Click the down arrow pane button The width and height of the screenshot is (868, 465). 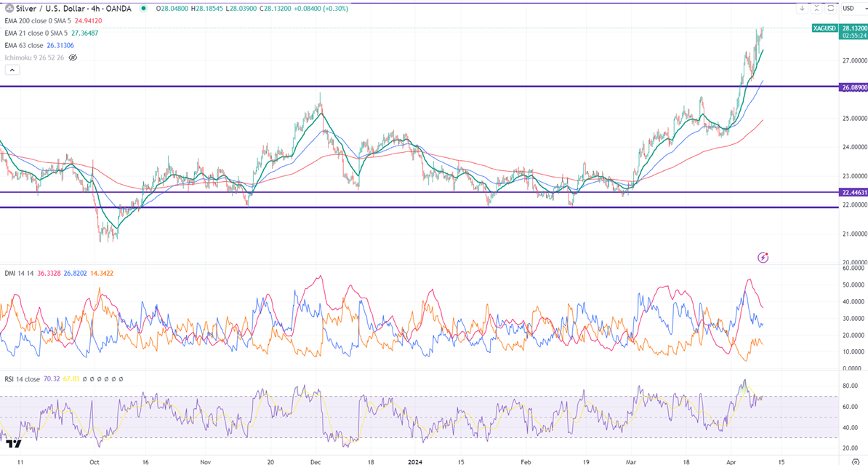pos(802,8)
